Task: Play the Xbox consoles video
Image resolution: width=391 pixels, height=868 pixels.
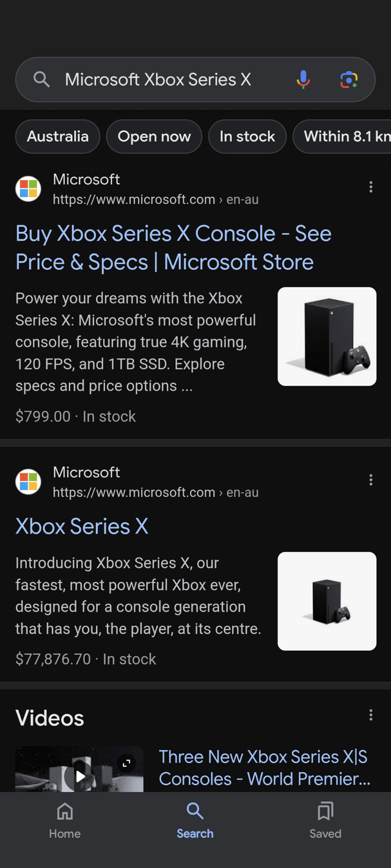Action: pyautogui.click(x=81, y=775)
